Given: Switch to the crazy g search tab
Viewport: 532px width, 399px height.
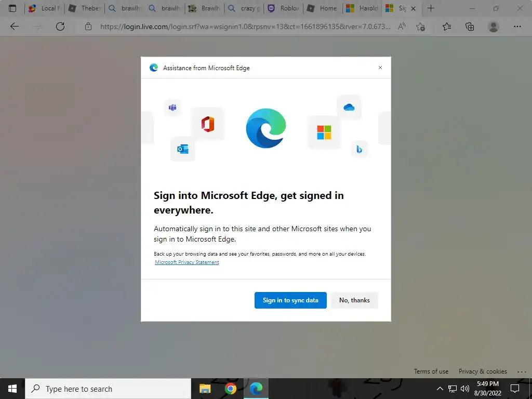Looking at the screenshot, I should [245, 8].
